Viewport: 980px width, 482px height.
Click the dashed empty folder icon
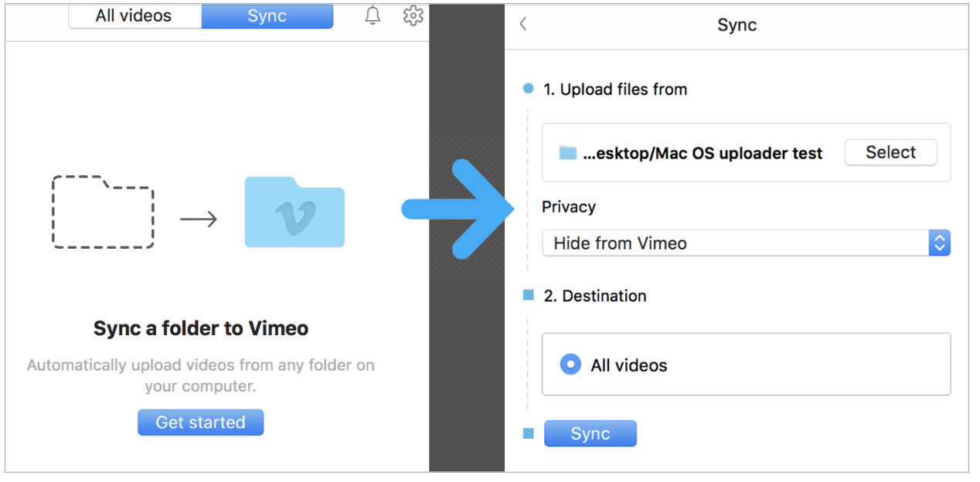point(103,212)
